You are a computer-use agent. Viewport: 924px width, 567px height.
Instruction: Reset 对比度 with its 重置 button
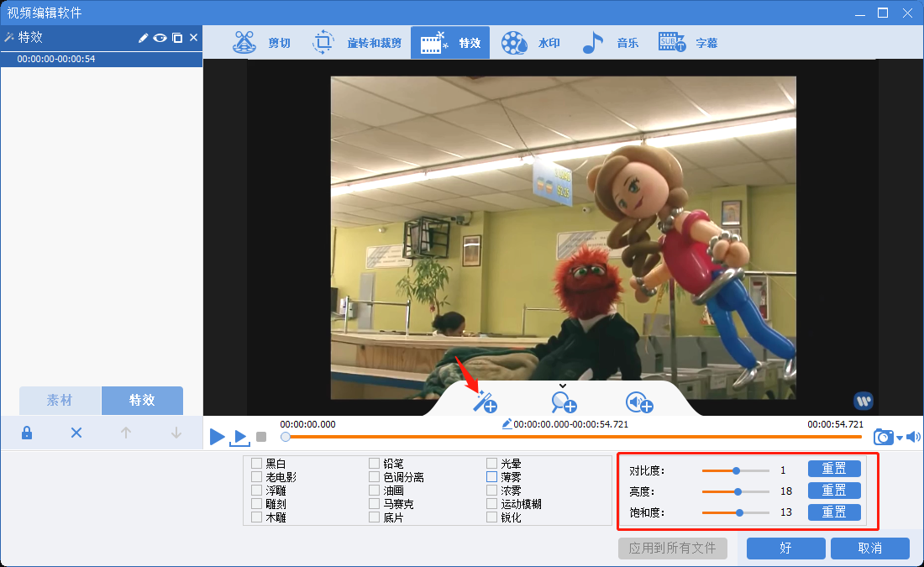(x=834, y=469)
